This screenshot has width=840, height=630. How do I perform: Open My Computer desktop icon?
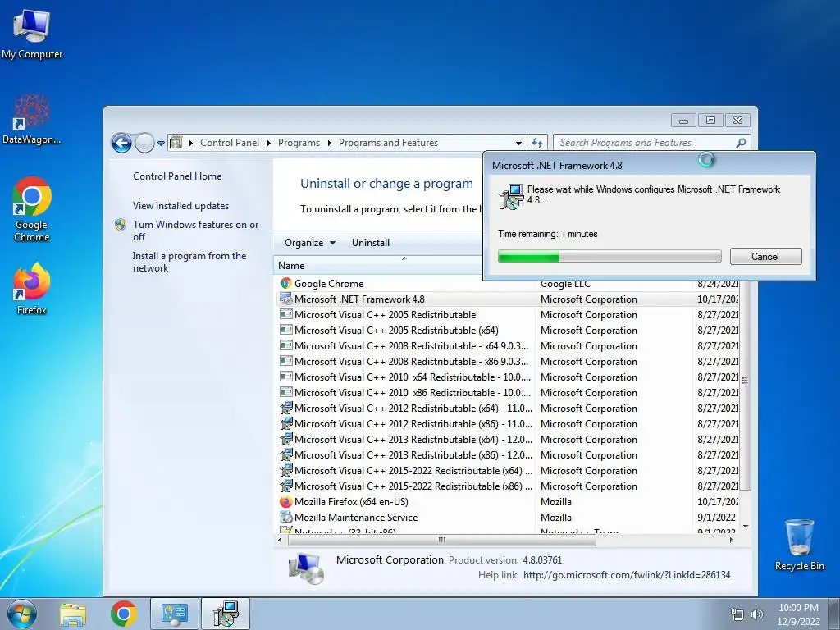(32, 33)
